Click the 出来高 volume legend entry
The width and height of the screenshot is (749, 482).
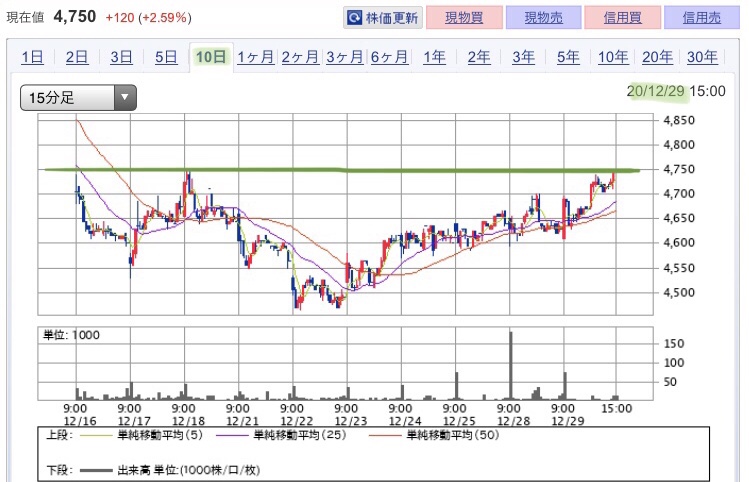coord(170,471)
